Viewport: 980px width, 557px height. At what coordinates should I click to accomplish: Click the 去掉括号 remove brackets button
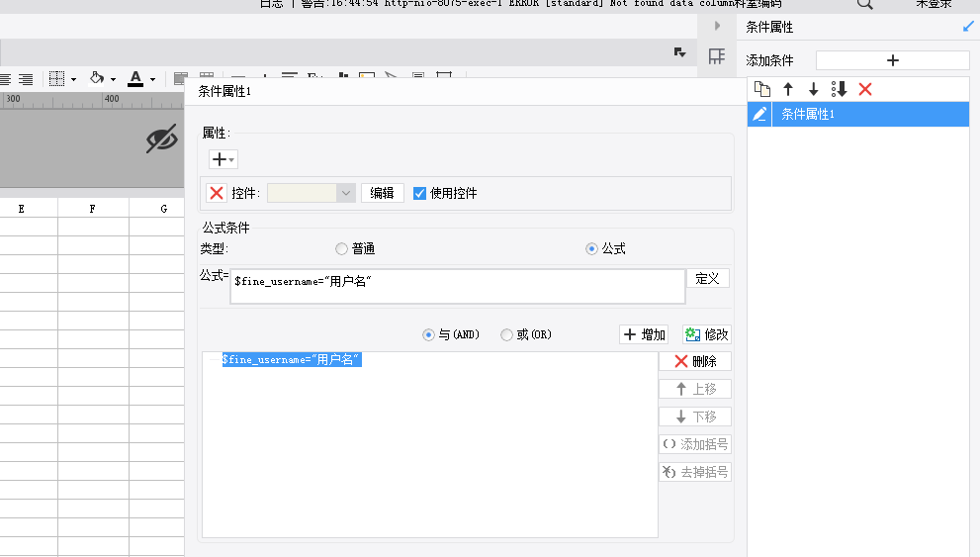695,472
